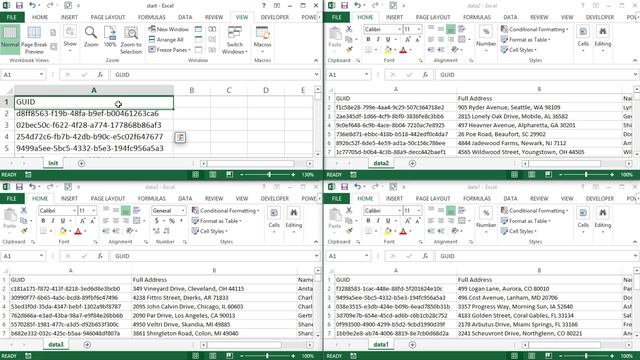Screen dimensions: 640x360
Task: Toggle Bold in data2 window
Action: coord(369,40)
